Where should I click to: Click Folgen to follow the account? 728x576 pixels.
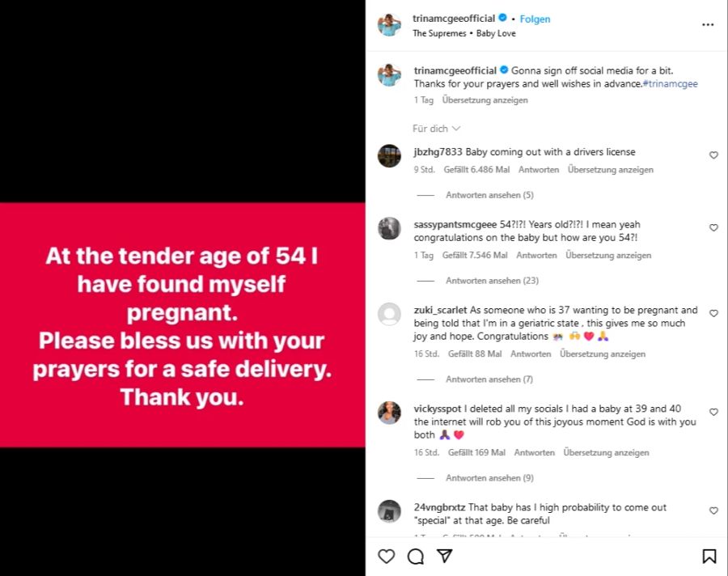(535, 19)
